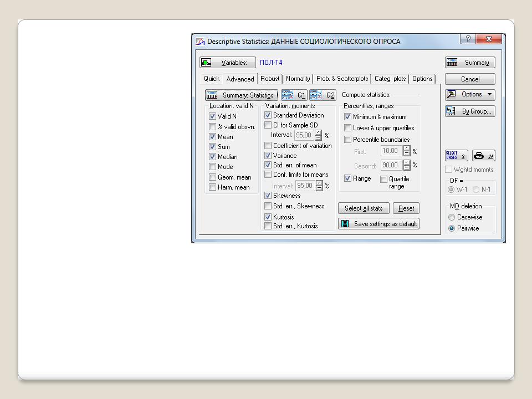This screenshot has width=532, height=399.
Task: Toggle the Median checkbox
Action: pyautogui.click(x=212, y=156)
